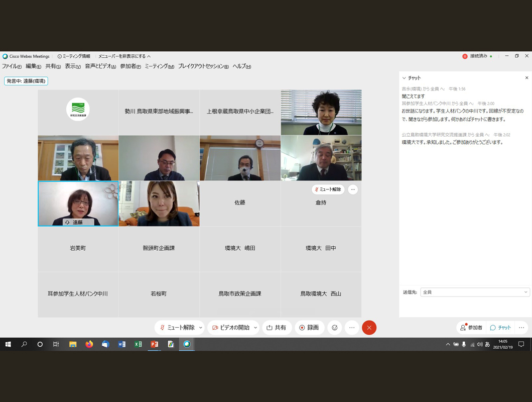Click the reactions smiley icon
Image resolution: width=532 pixels, height=402 pixels.
(x=335, y=328)
